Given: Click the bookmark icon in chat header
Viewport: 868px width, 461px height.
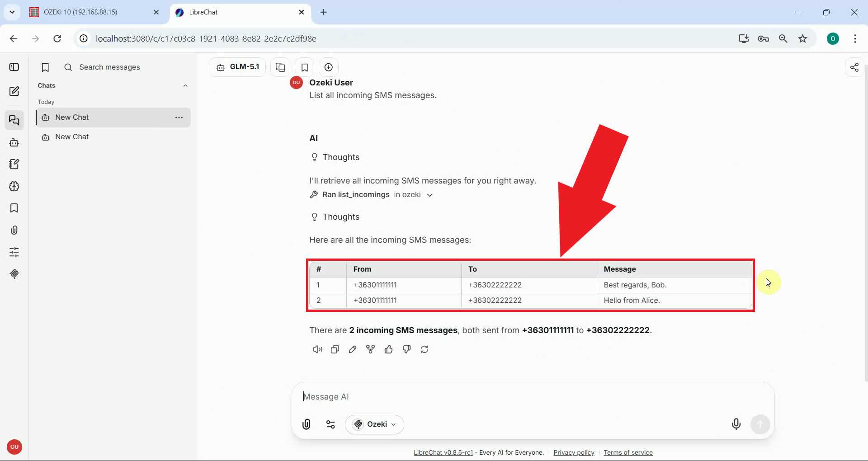Looking at the screenshot, I should pyautogui.click(x=305, y=67).
